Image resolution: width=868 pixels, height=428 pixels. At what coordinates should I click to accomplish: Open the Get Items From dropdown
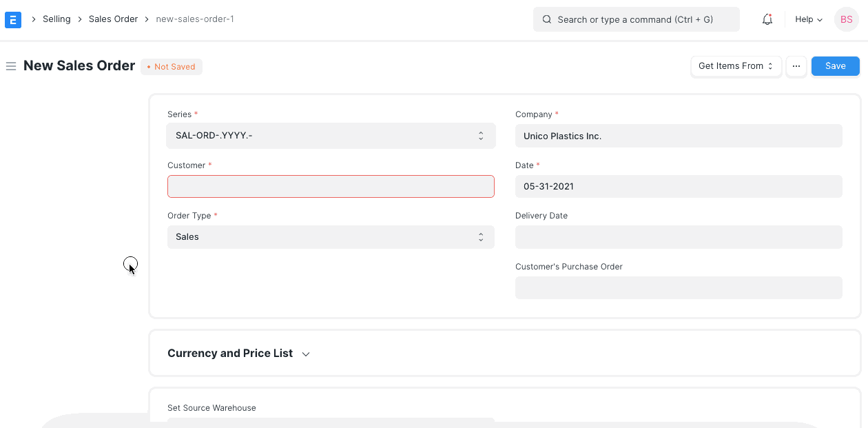[x=736, y=65]
